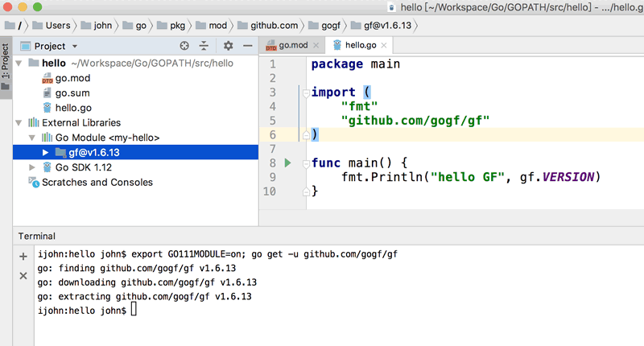Expand the gf@v1.6.13 tree node
The height and width of the screenshot is (346, 644).
click(x=46, y=152)
